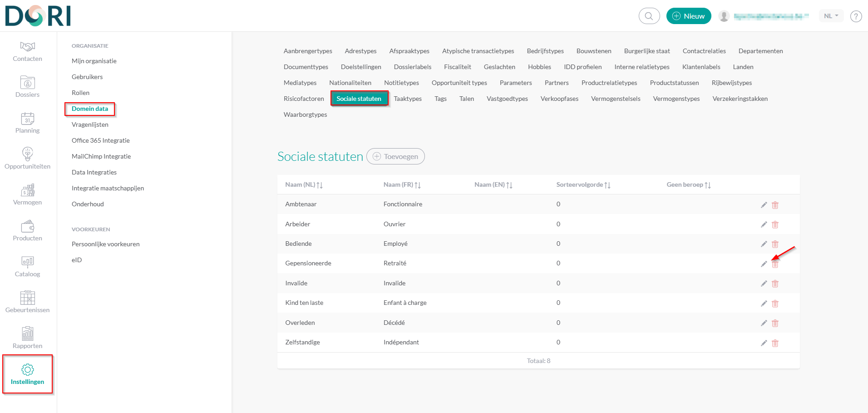Viewport: 868px width, 413px height.
Task: Open the search magnifier icon
Action: [649, 16]
